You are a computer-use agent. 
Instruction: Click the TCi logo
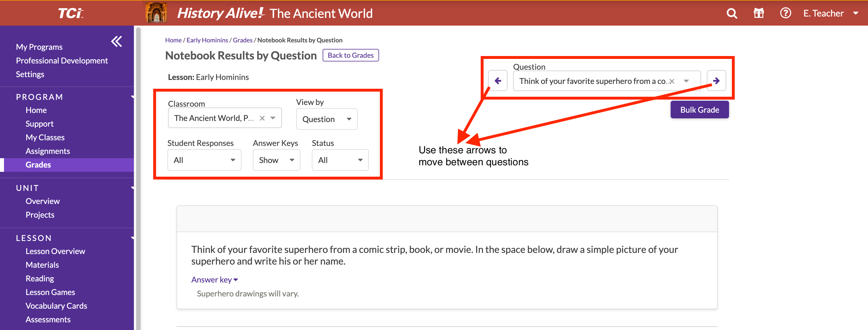pos(70,13)
